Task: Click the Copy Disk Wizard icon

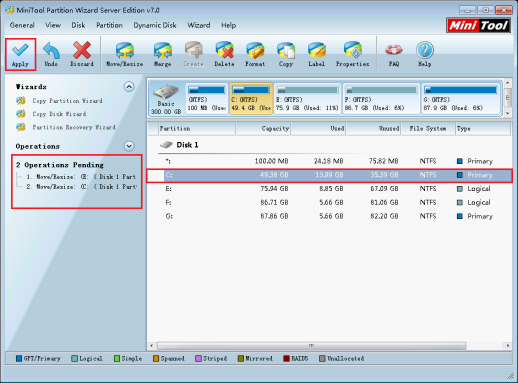Action: point(21,114)
